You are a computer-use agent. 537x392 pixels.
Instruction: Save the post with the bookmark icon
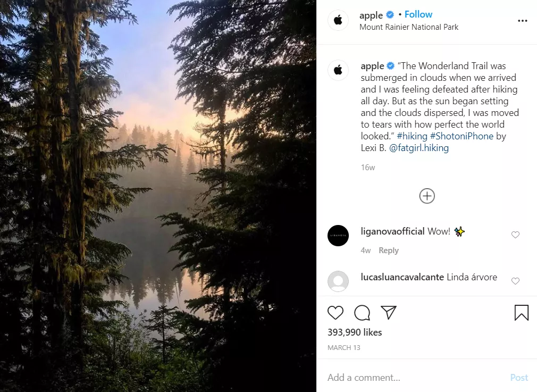522,313
